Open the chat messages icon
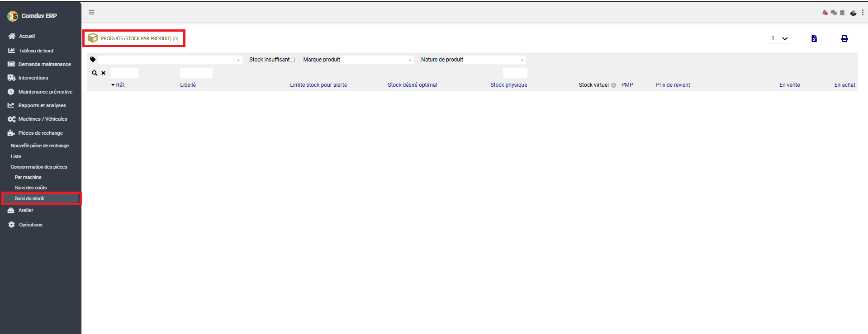 click(834, 13)
